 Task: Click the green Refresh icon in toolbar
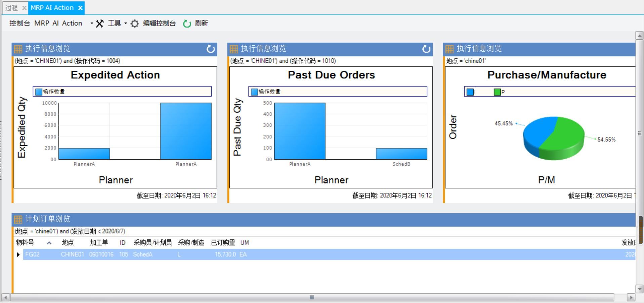coord(187,24)
